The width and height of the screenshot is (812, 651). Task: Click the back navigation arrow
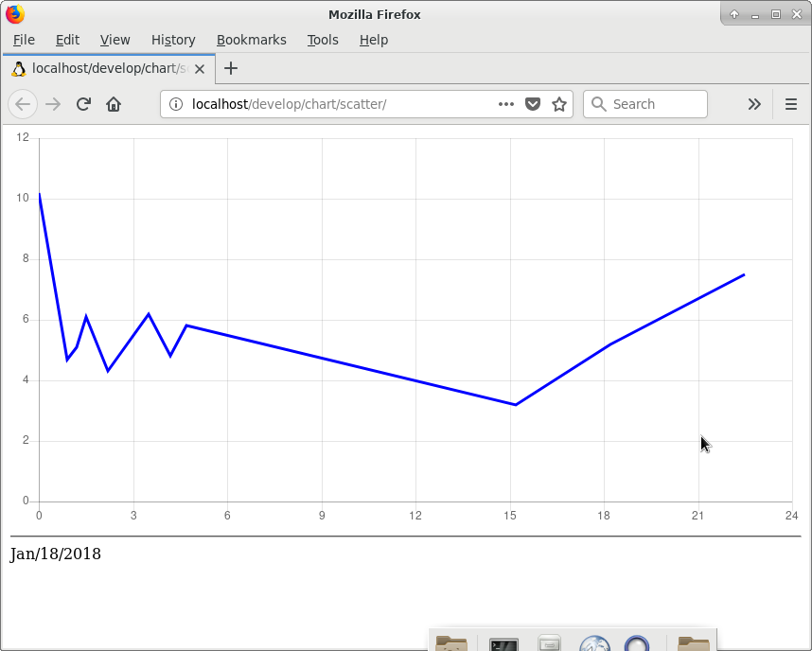[x=23, y=104]
